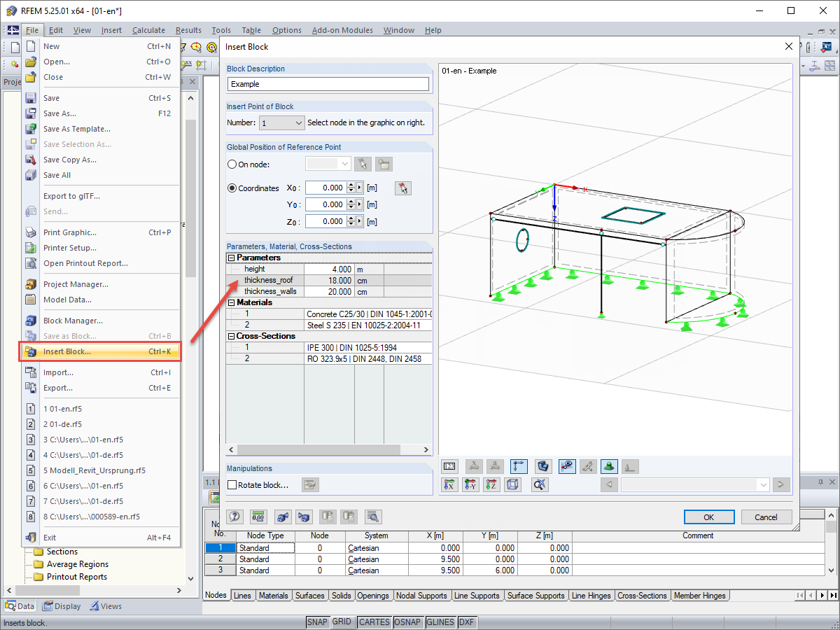Viewport: 840px width, 630px height.
Task: Collapse the Parameters section
Action: point(232,258)
